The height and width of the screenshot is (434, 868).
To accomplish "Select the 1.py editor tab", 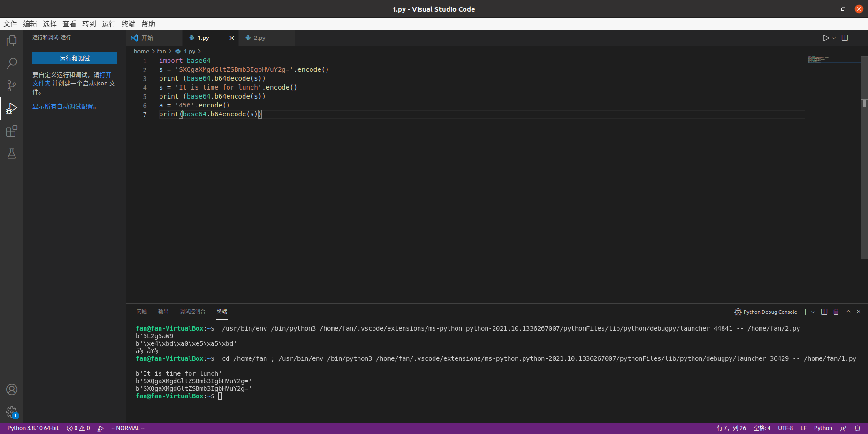I will click(x=210, y=38).
